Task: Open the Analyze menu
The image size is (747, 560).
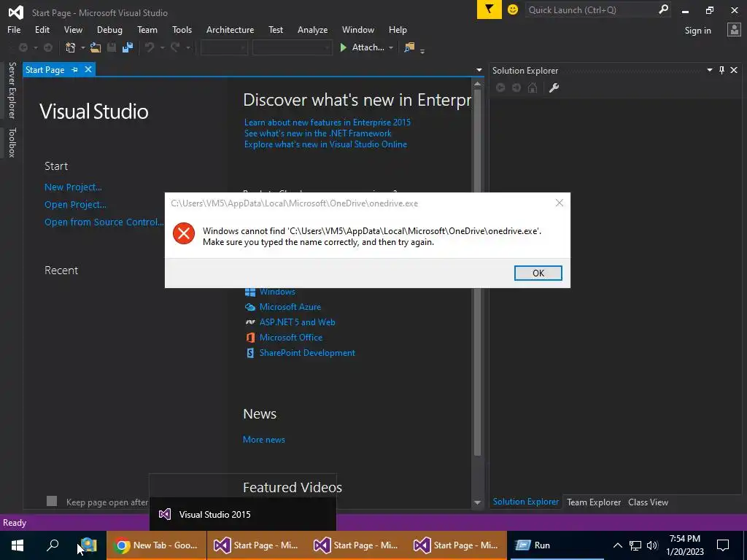Action: [312, 29]
